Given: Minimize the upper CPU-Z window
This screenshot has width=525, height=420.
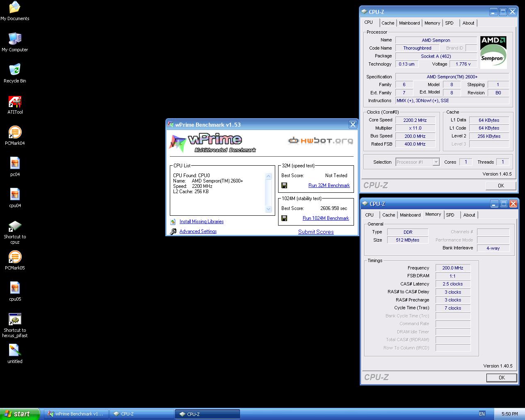Looking at the screenshot, I should point(493,12).
